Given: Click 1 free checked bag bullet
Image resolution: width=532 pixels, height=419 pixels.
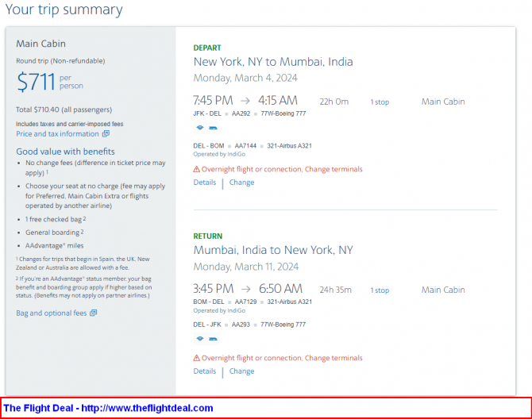Looking at the screenshot, I should coord(56,219).
